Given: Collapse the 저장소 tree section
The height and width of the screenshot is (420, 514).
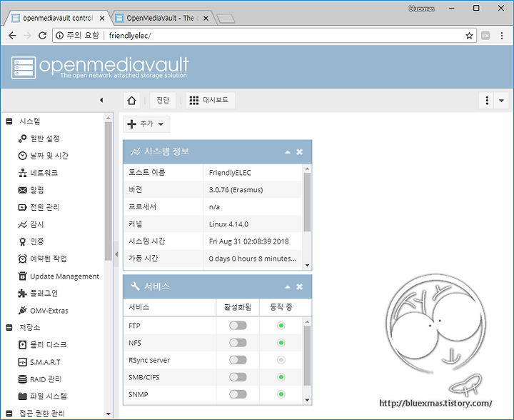Looking at the screenshot, I should click(x=9, y=327).
